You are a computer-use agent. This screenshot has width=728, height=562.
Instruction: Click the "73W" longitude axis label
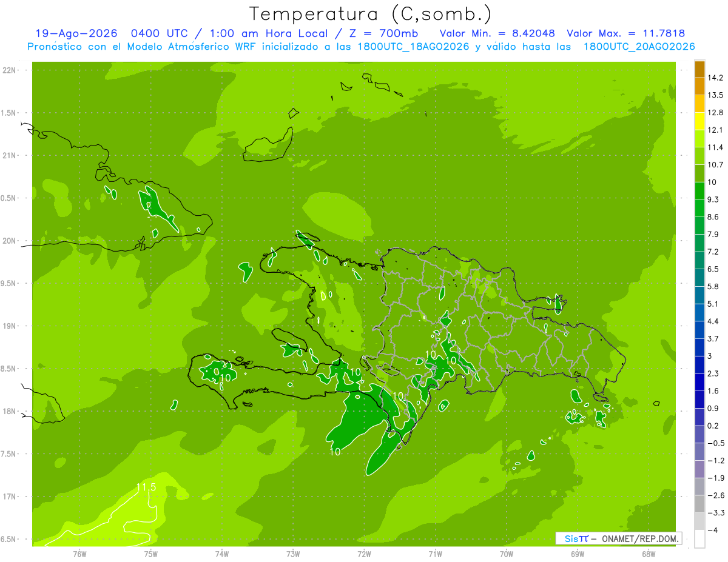[293, 554]
